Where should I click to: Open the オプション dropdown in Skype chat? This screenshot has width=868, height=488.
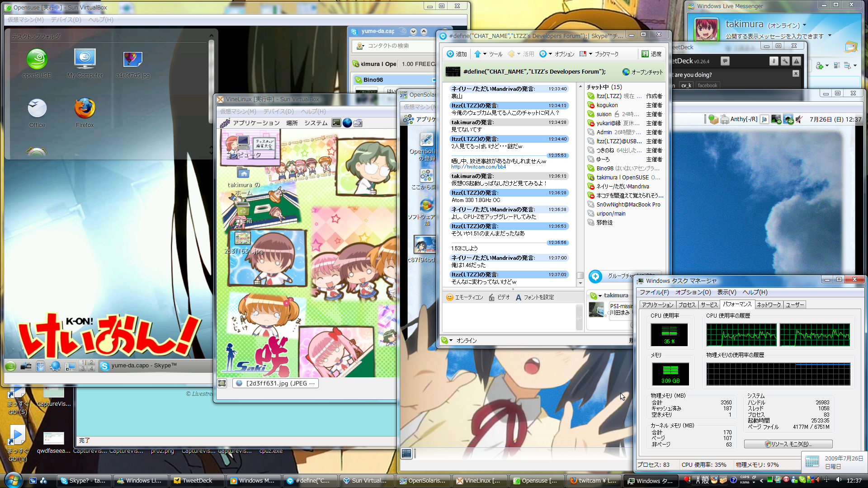point(557,54)
